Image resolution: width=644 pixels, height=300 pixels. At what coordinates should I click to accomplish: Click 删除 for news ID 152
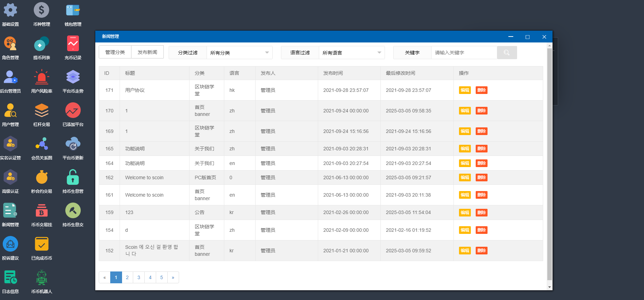coord(481,251)
